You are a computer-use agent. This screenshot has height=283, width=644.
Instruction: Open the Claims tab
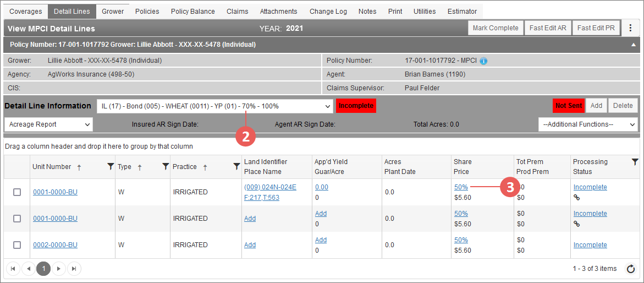pos(238,12)
